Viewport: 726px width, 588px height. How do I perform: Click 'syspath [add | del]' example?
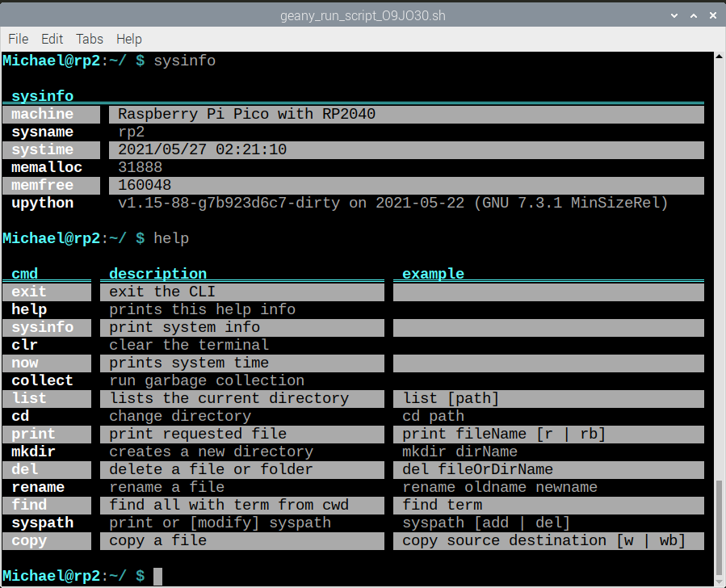tap(486, 523)
